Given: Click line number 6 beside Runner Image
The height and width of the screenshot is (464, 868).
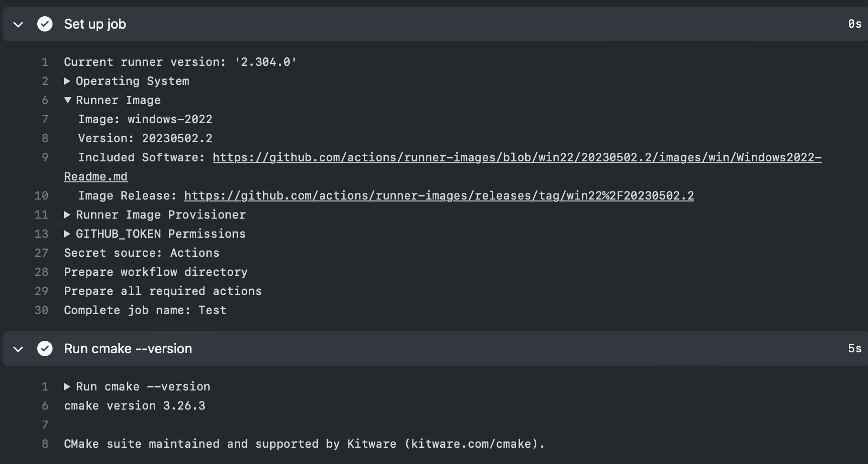Looking at the screenshot, I should (x=45, y=100).
